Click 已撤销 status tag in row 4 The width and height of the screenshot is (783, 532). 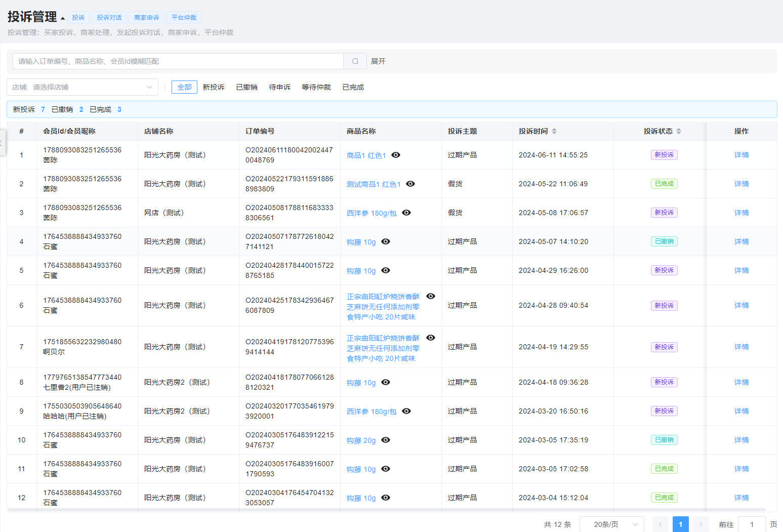pos(664,241)
